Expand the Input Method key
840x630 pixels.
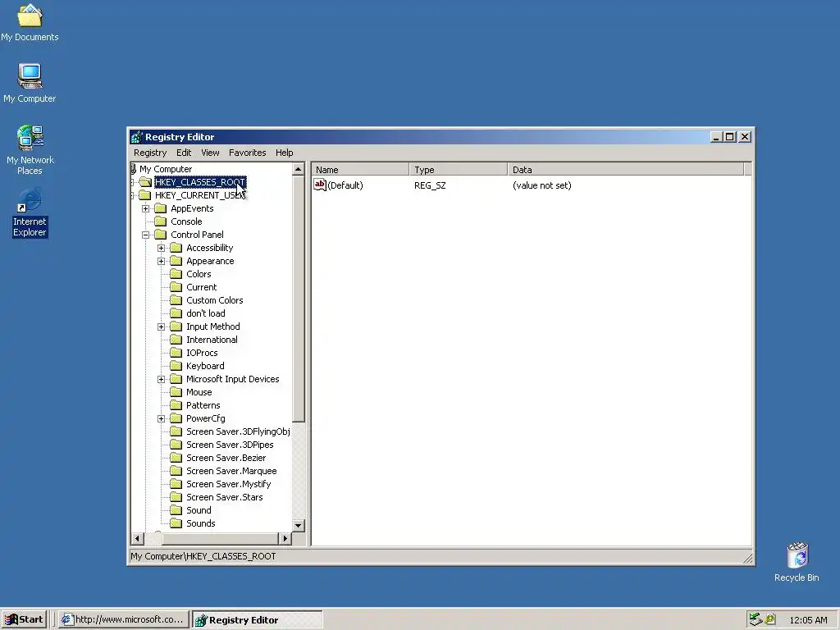(x=162, y=326)
